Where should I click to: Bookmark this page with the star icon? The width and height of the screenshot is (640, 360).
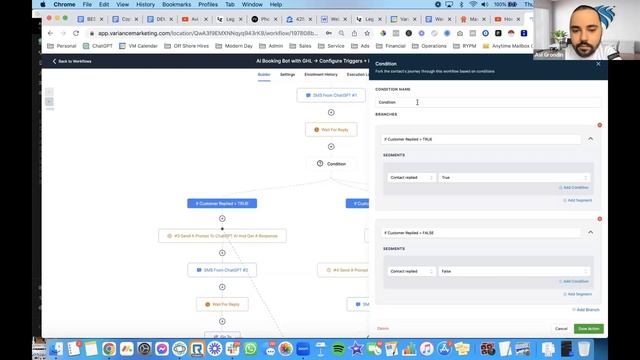click(367, 33)
